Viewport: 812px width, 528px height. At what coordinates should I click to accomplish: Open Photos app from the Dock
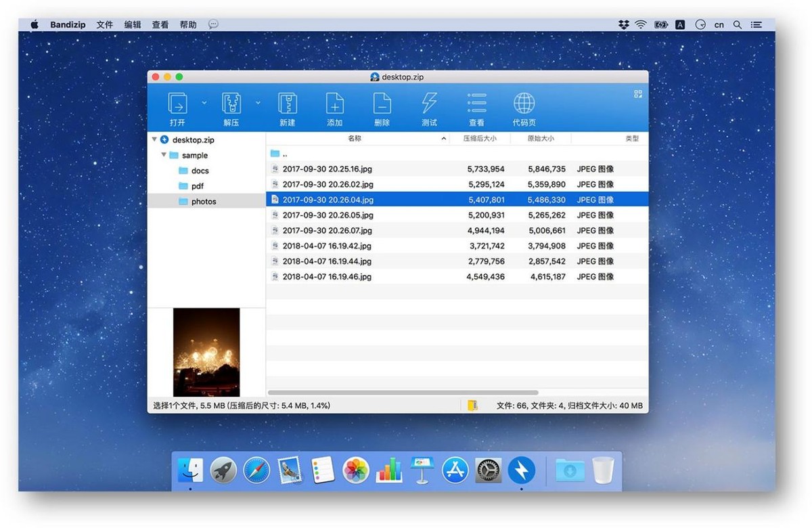click(356, 470)
